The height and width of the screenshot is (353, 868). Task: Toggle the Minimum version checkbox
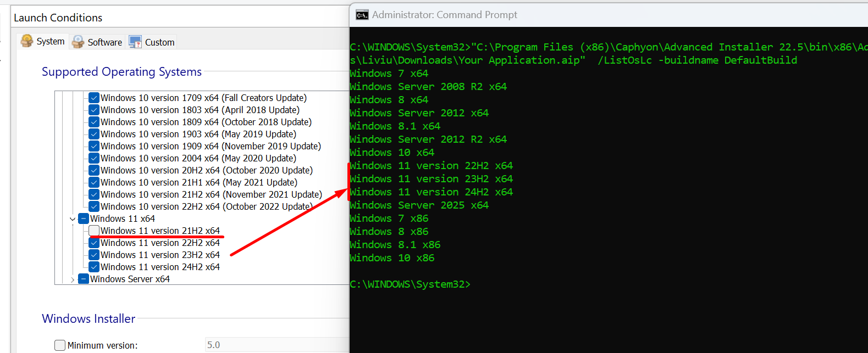point(60,345)
